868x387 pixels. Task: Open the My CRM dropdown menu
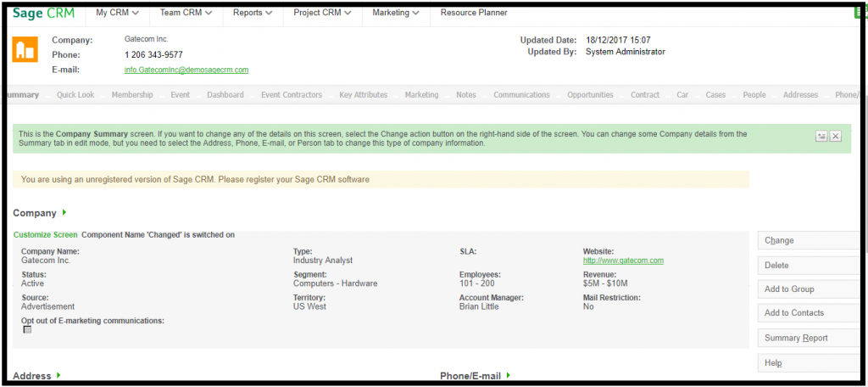click(117, 13)
